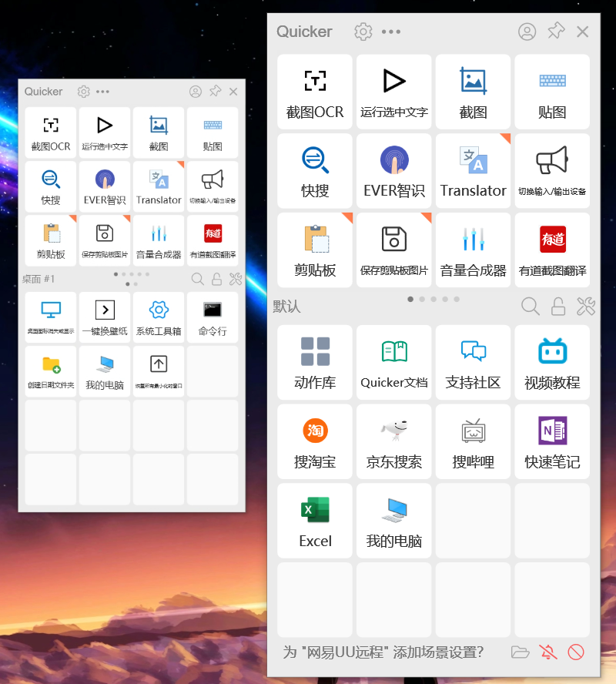
Task: Click the folder icon to add scene settings
Action: tap(520, 652)
